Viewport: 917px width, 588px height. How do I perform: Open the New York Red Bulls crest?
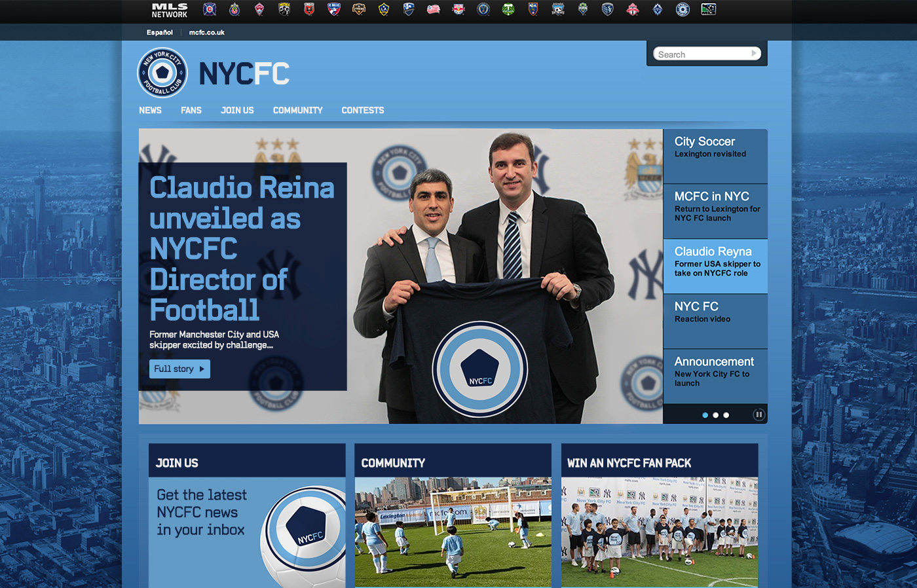click(x=458, y=9)
